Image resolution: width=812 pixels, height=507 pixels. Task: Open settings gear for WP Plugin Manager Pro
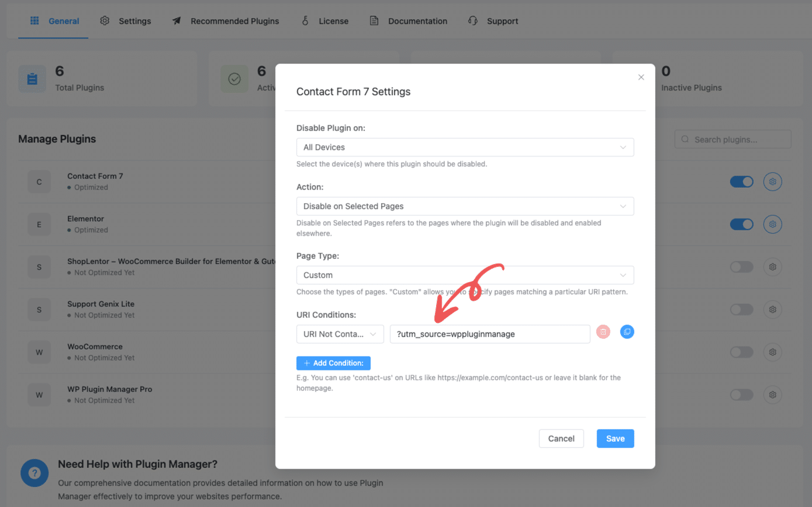pos(772,395)
